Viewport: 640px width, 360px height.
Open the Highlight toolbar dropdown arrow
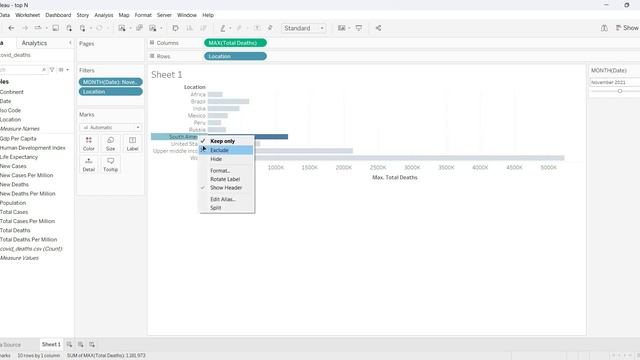click(230, 28)
